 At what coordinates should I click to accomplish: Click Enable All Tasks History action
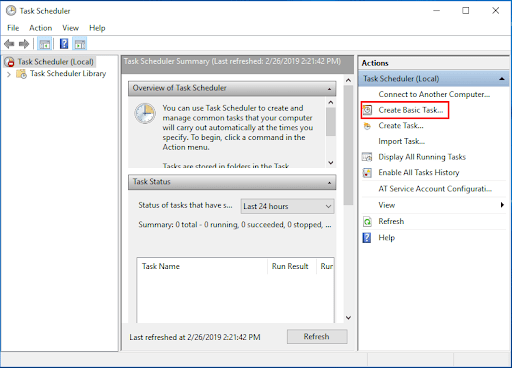coord(419,172)
